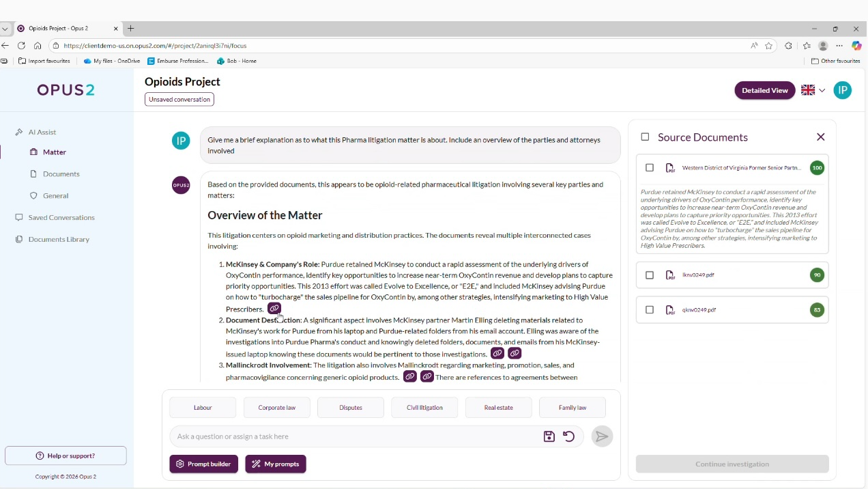Add page to browser favourites star

point(769,46)
